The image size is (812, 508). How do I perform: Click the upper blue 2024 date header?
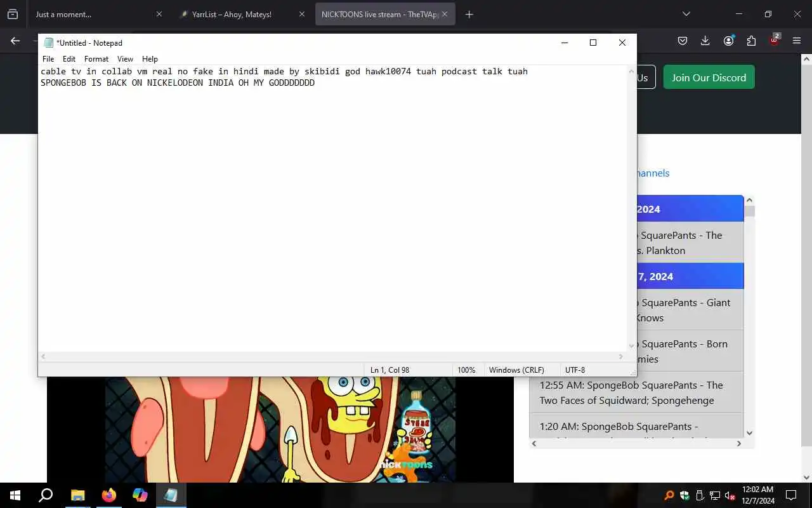690,209
